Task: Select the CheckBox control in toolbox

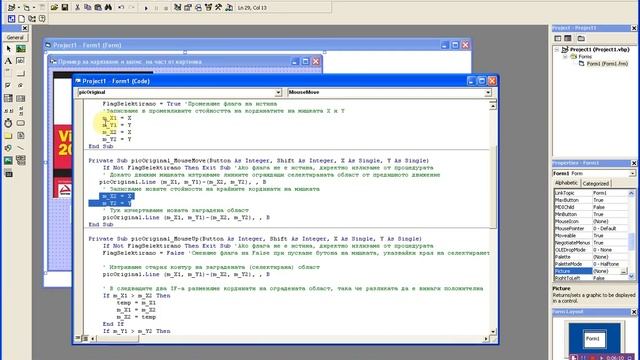Action: point(8,86)
